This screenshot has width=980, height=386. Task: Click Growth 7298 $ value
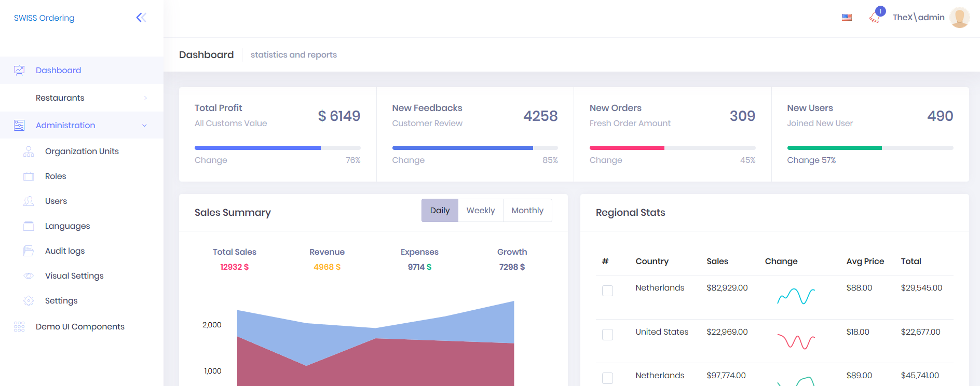point(512,267)
